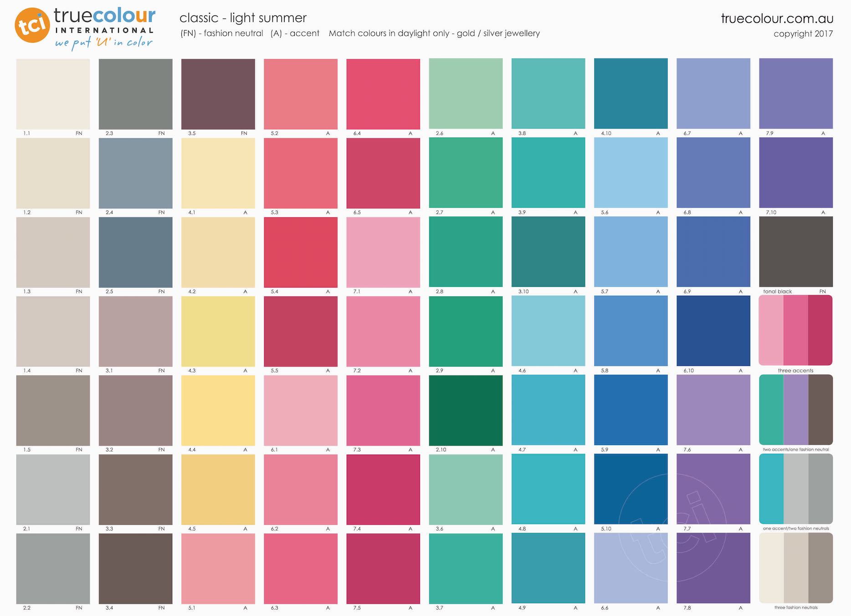The height and width of the screenshot is (616, 851).
Task: Click the 'one accent/two fashion neutrals' sample
Action: [795, 489]
